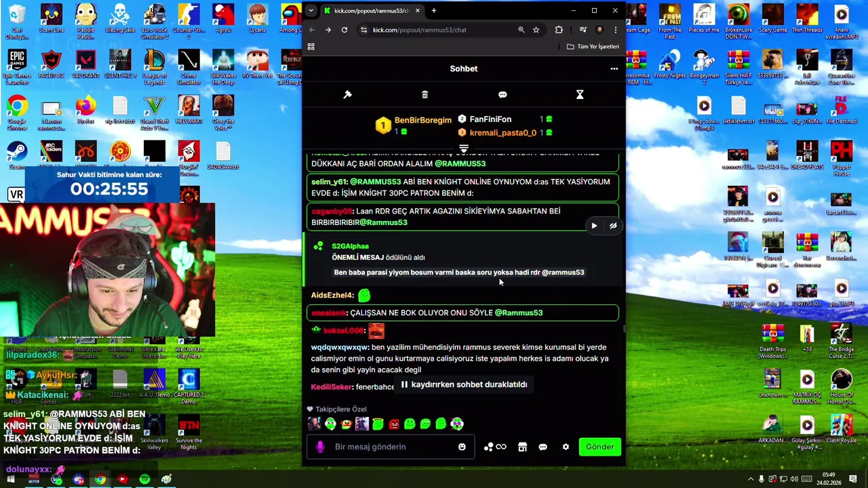
Task: Click kremali_pasta0_0 on the leaderboard
Action: 502,133
